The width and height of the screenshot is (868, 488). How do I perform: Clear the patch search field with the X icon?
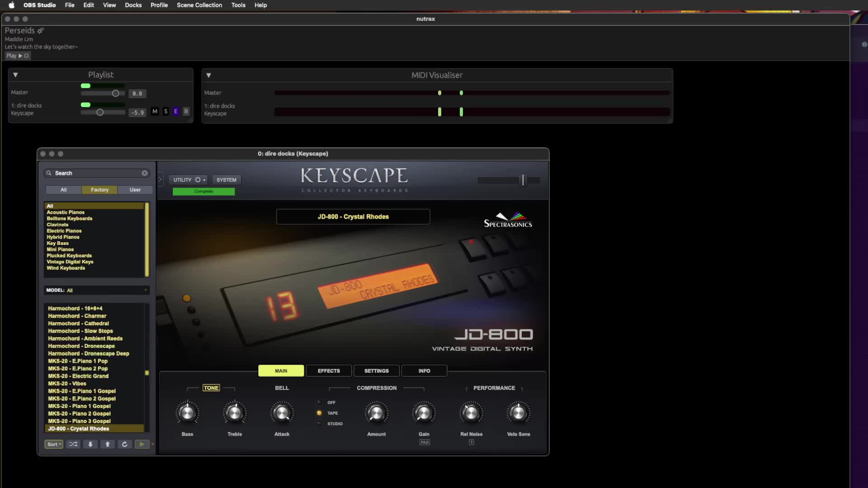tap(144, 173)
